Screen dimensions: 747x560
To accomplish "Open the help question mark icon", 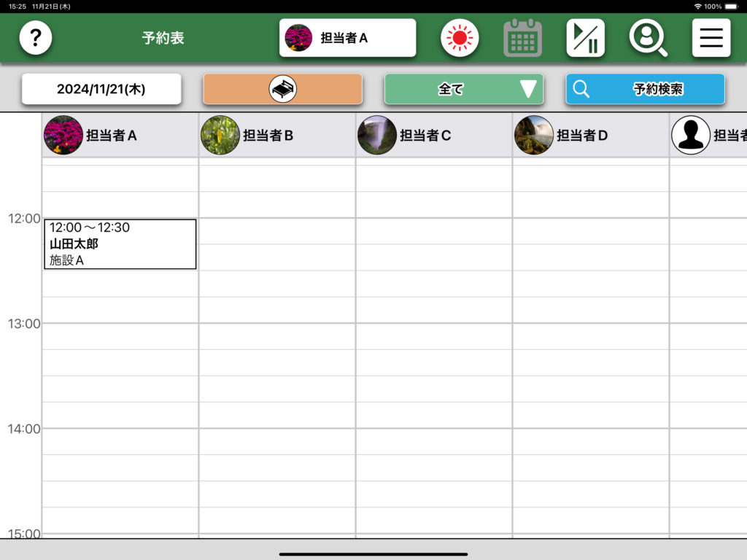I will point(35,38).
